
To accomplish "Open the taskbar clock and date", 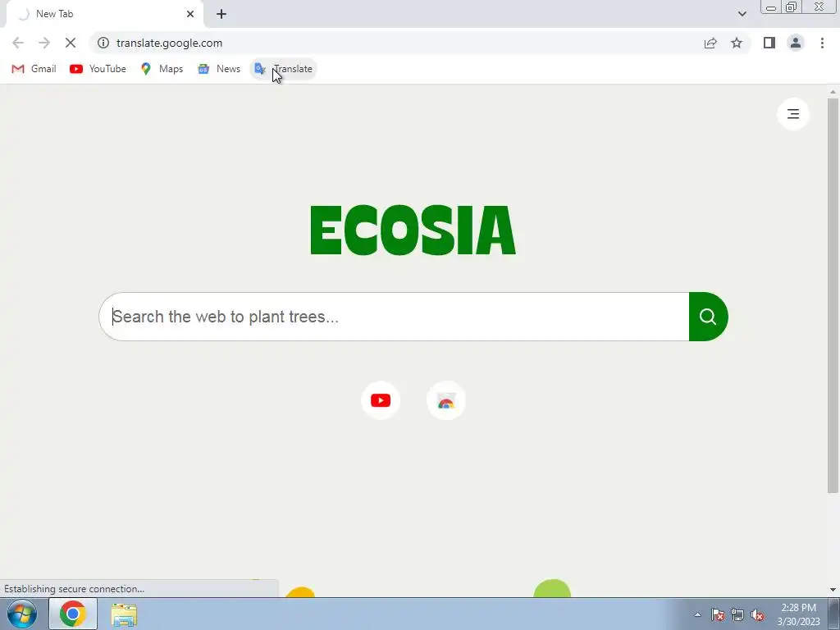I will pyautogui.click(x=798, y=614).
